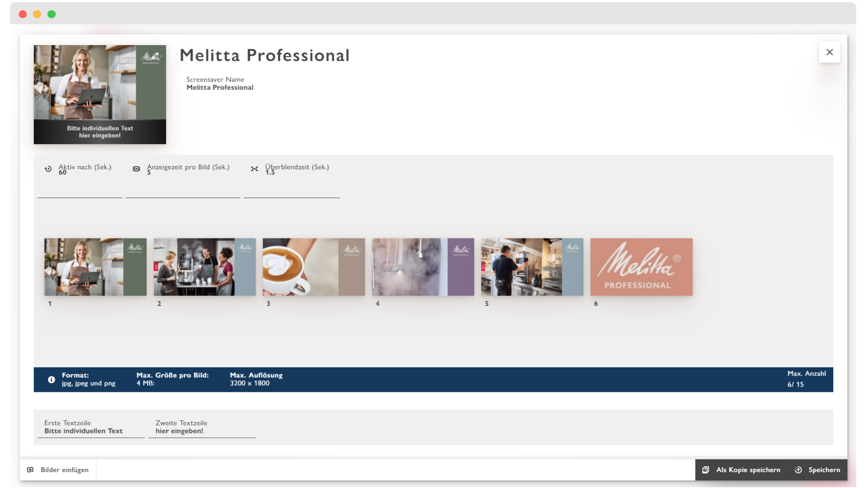
Task: Click the large screensaver preview image
Action: coord(100,94)
